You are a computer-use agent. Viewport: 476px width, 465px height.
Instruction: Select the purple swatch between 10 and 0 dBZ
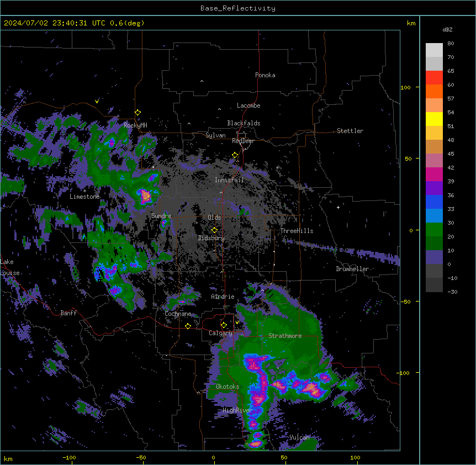pyautogui.click(x=434, y=257)
